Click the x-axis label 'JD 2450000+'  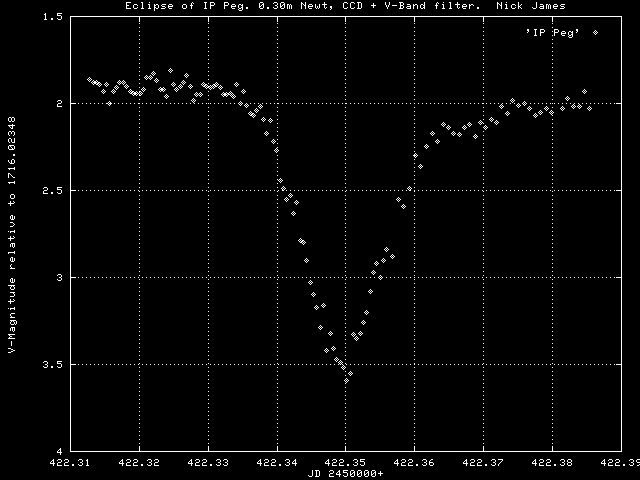345,474
